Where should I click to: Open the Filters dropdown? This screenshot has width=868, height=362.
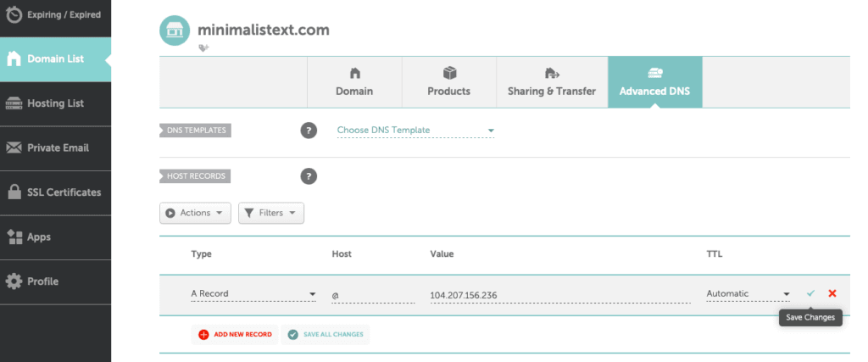[x=270, y=213]
